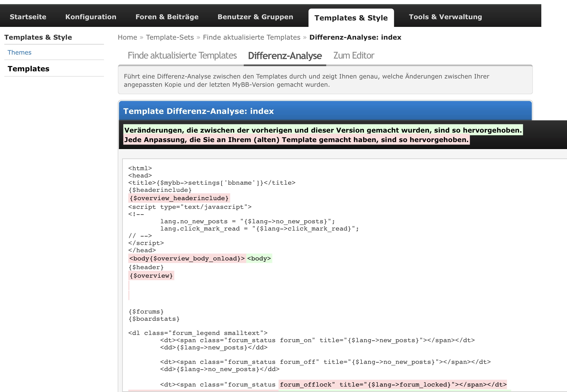567x392 pixels.
Task: Click the green highlighted legend sentence
Action: point(323,130)
